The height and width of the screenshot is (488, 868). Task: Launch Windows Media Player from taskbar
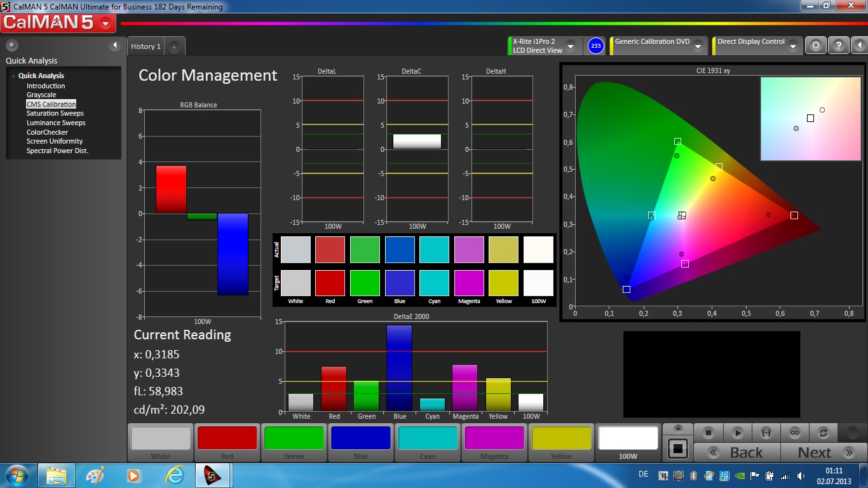pos(134,475)
